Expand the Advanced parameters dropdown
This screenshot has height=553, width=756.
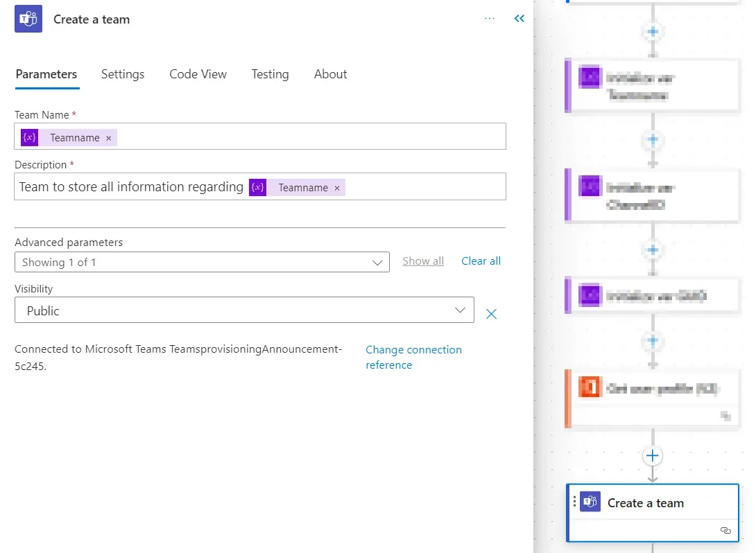coord(202,262)
